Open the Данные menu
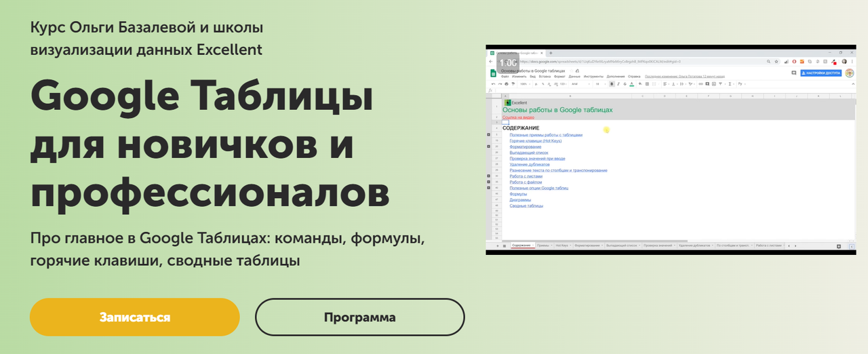Image resolution: width=868 pixels, height=354 pixels. pos(574,77)
